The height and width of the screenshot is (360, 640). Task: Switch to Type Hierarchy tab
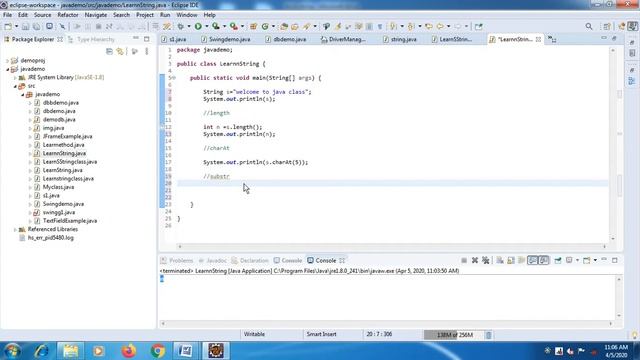click(92, 40)
